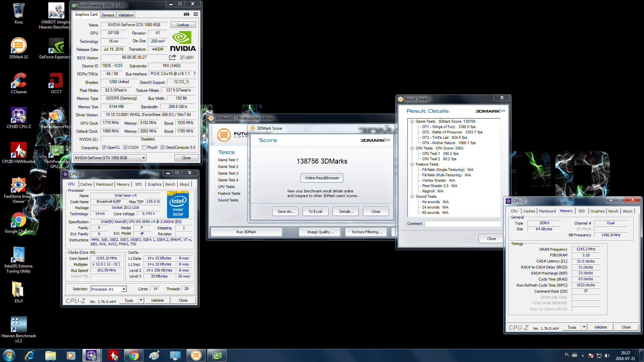The image size is (644, 362).
Task: Click Texture Filtering button in 3DMark03
Action: coord(367,232)
